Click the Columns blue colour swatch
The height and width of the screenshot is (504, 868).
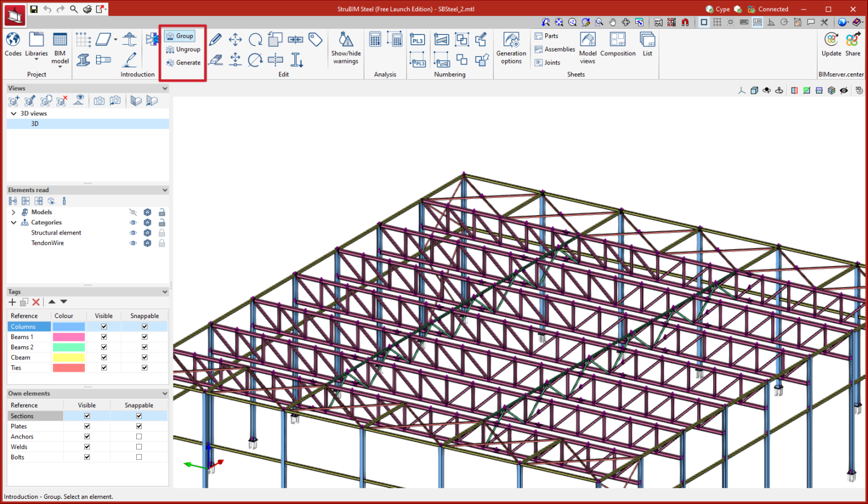pyautogui.click(x=68, y=327)
